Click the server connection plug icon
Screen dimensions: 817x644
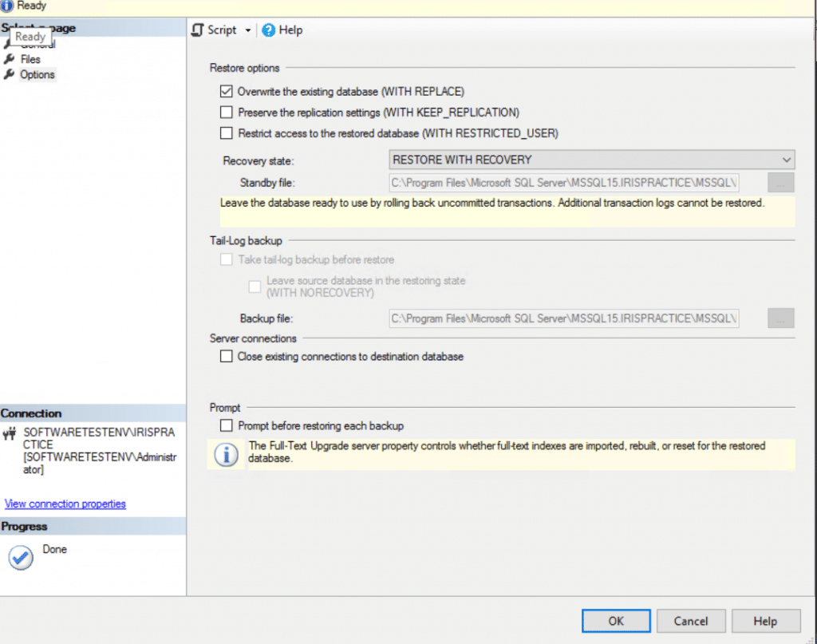pos(10,433)
